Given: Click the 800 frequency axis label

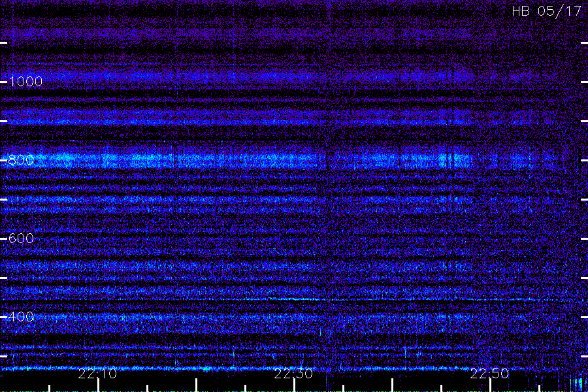Looking at the screenshot, I should click(21, 160).
